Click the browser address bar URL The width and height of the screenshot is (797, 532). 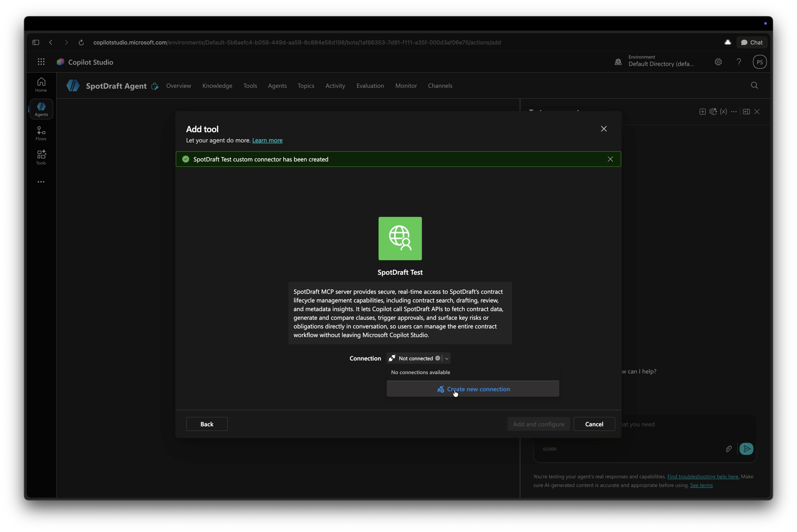[x=297, y=42]
